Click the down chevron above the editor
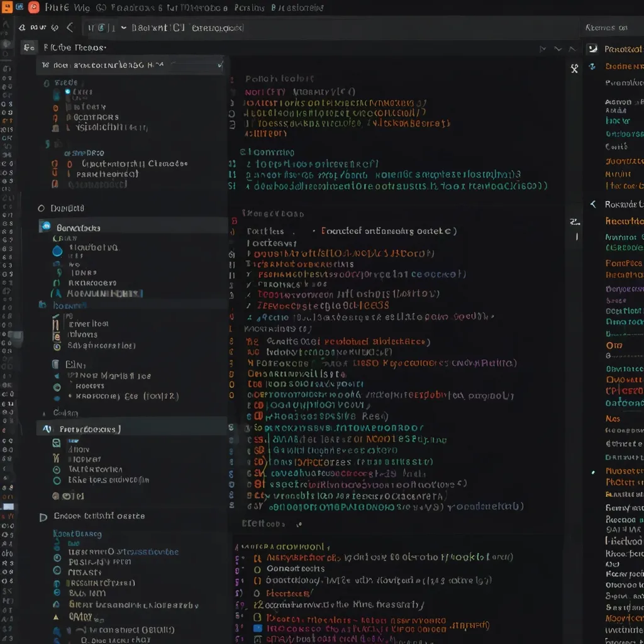 pyautogui.click(x=557, y=48)
